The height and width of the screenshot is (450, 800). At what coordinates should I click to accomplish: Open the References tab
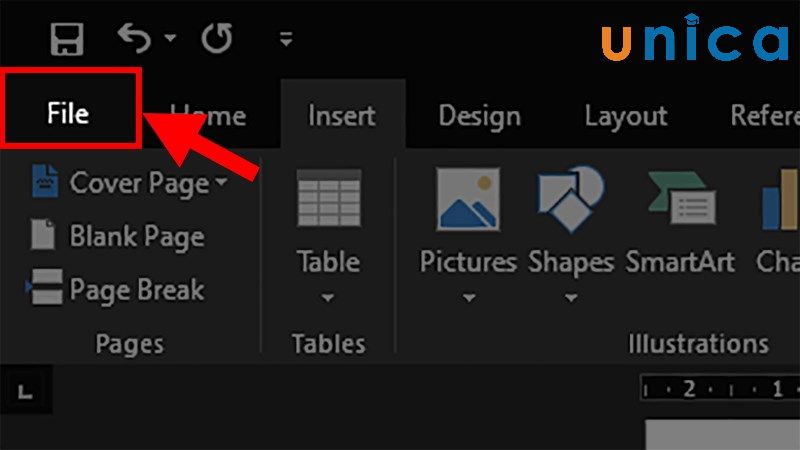(x=766, y=116)
